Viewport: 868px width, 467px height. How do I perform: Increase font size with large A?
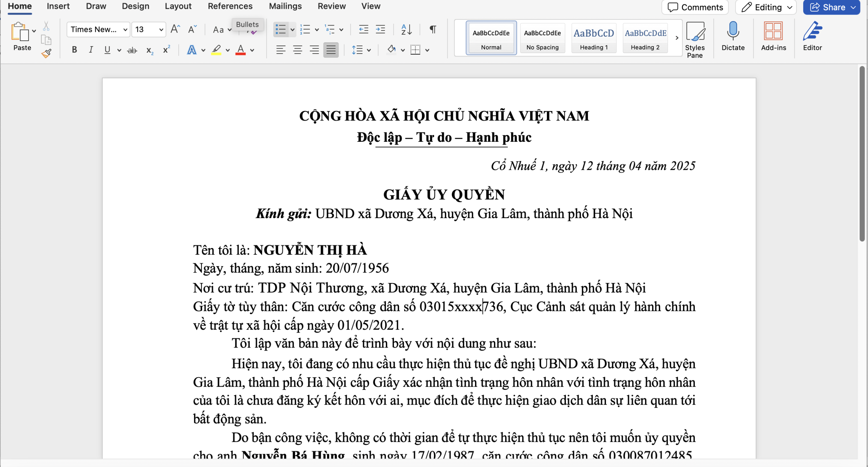[x=175, y=30]
